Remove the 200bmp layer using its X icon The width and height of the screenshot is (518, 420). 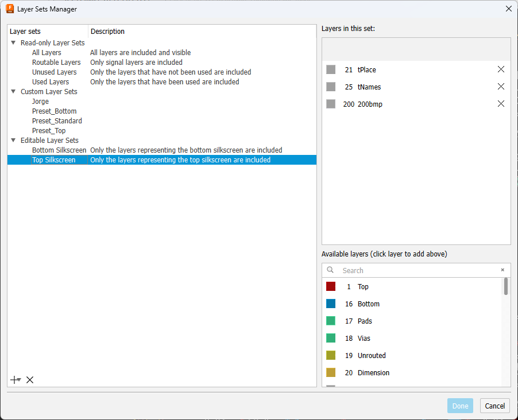[500, 104]
